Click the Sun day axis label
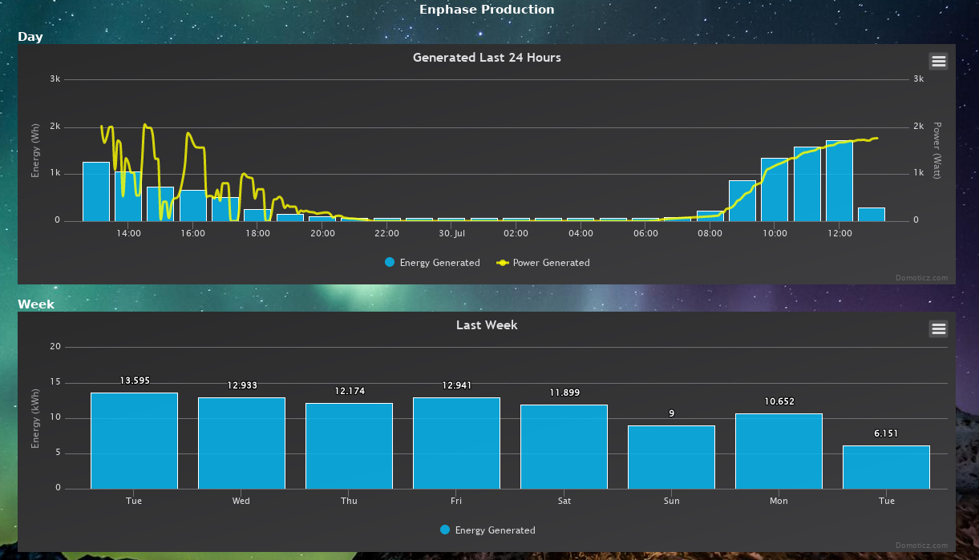The image size is (979, 560). tap(671, 501)
